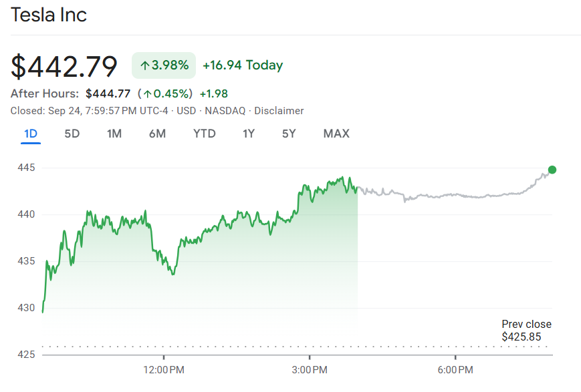Click the 3.98% change badge

point(164,65)
